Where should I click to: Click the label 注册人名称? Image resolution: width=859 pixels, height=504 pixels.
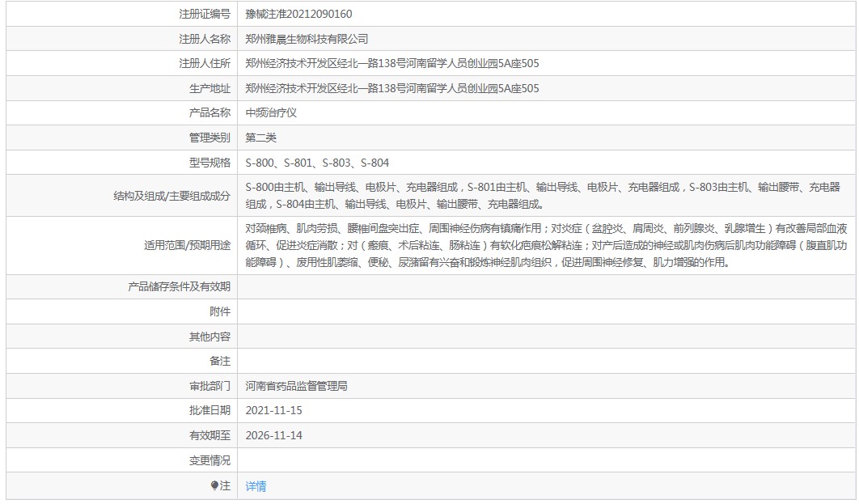tap(205, 39)
